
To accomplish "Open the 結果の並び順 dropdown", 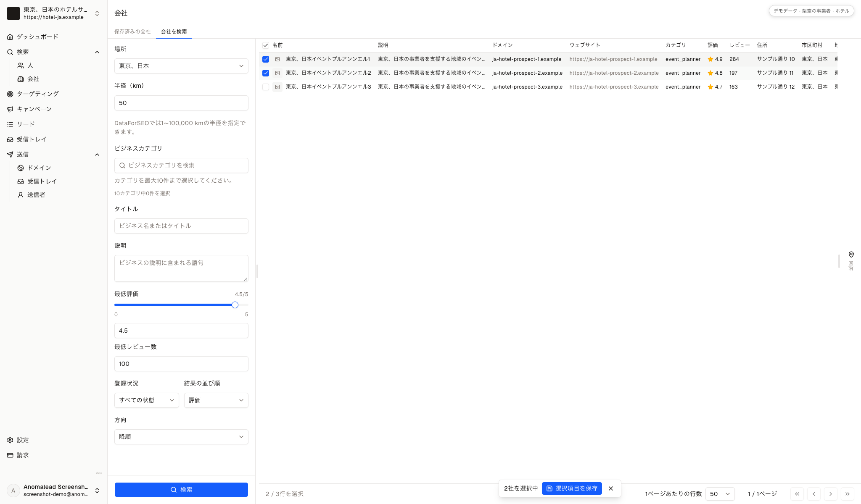I will coord(216,400).
